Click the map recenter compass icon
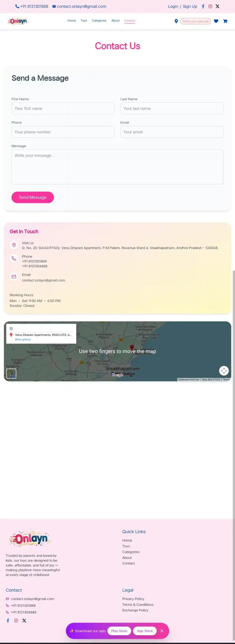Viewport: 235px width, 644px height. pyautogui.click(x=224, y=371)
